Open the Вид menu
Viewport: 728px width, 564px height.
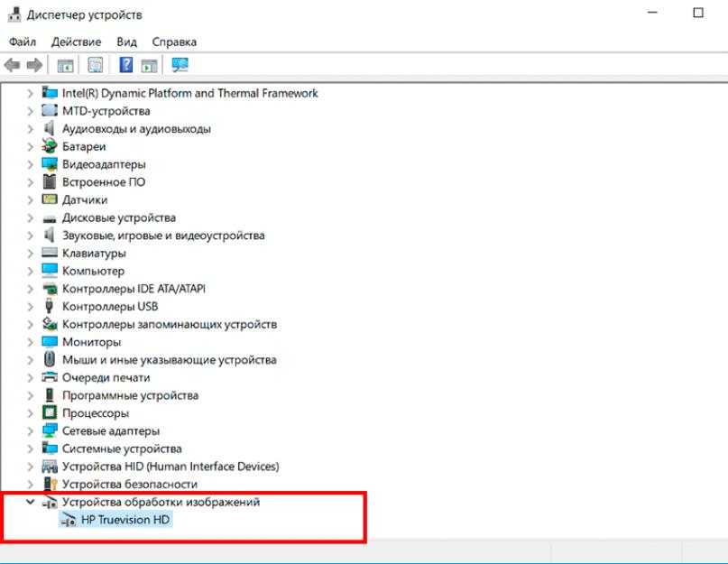tap(127, 42)
